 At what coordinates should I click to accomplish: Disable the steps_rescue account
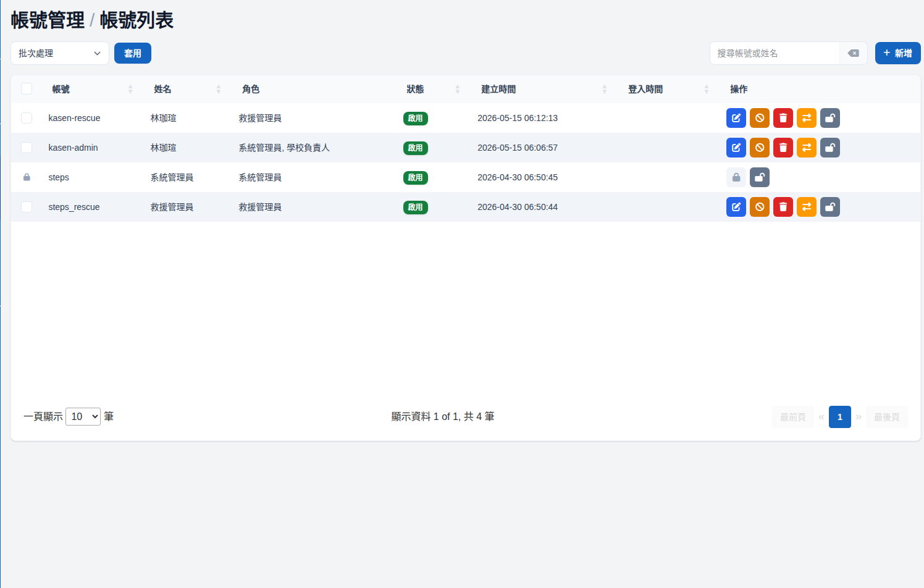(x=760, y=207)
